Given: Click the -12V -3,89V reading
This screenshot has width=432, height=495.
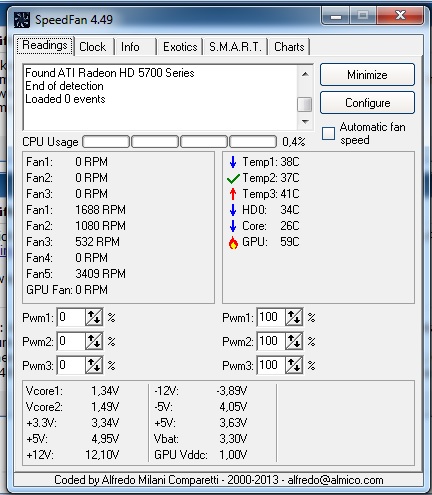Looking at the screenshot, I should click(x=200, y=391).
